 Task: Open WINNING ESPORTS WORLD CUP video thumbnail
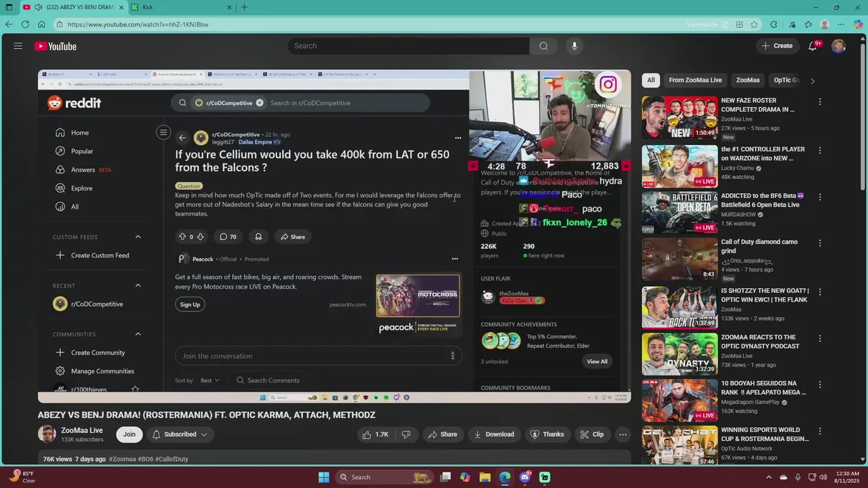tap(679, 446)
